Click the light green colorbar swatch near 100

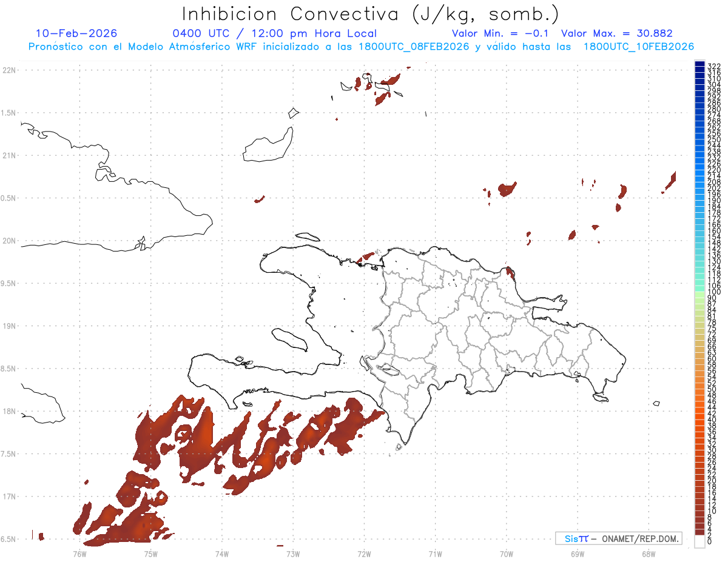pyautogui.click(x=699, y=295)
